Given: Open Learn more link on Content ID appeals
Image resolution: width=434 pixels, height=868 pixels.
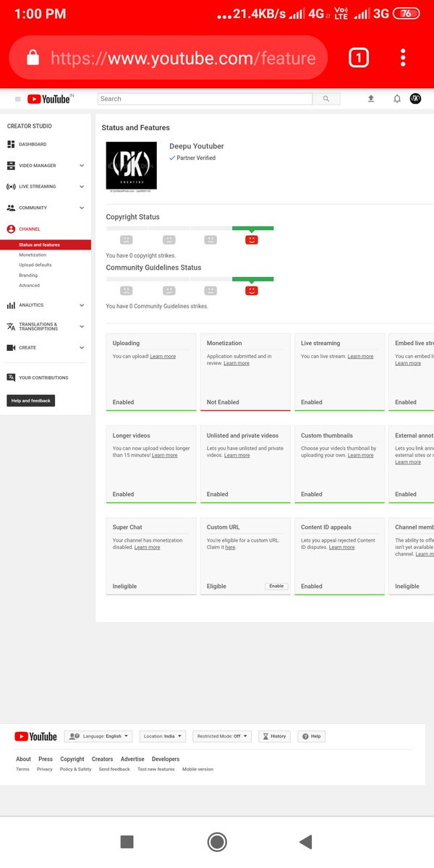Looking at the screenshot, I should (x=342, y=548).
